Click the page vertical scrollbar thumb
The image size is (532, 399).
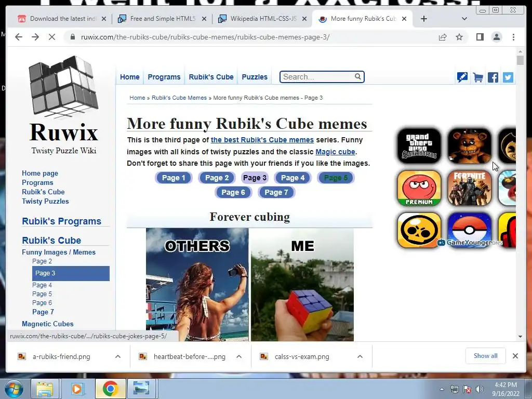coord(520,60)
